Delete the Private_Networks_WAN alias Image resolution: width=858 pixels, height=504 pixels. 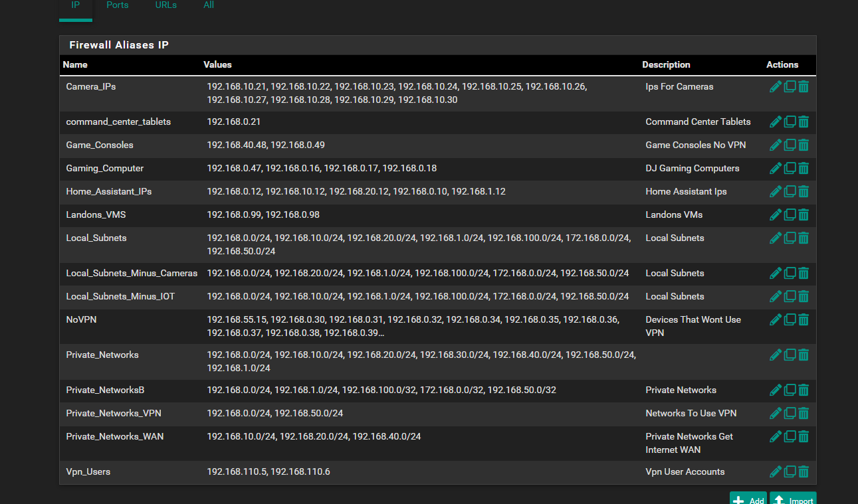pos(804,436)
